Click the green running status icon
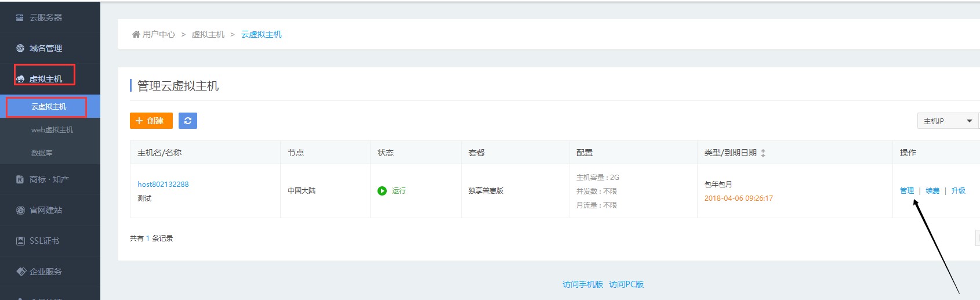The image size is (980, 300). 382,191
